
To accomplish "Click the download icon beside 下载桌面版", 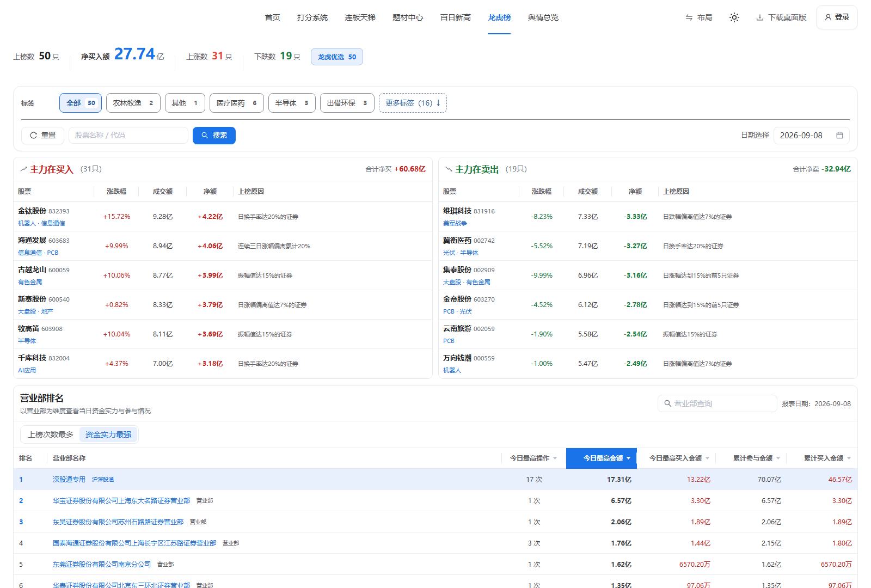I will pyautogui.click(x=760, y=17).
